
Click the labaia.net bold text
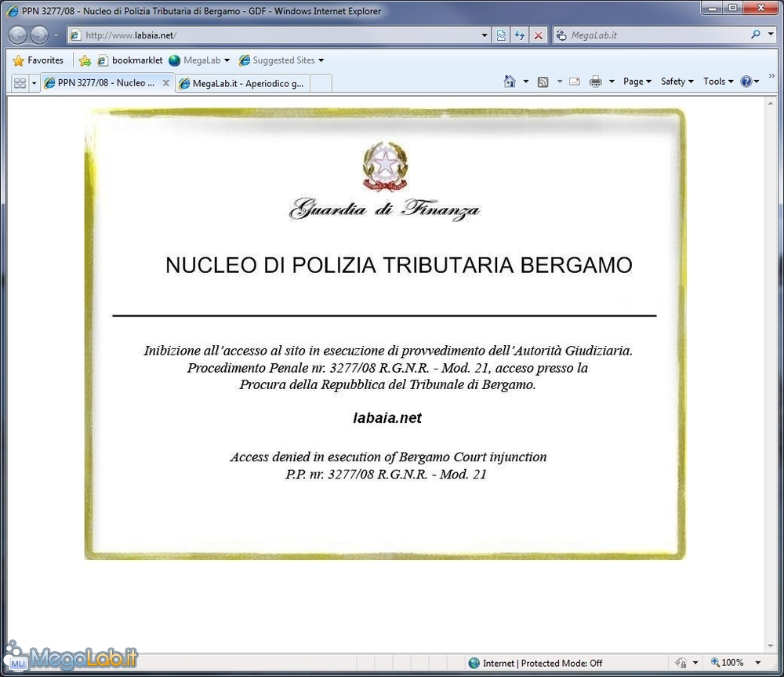pyautogui.click(x=387, y=418)
